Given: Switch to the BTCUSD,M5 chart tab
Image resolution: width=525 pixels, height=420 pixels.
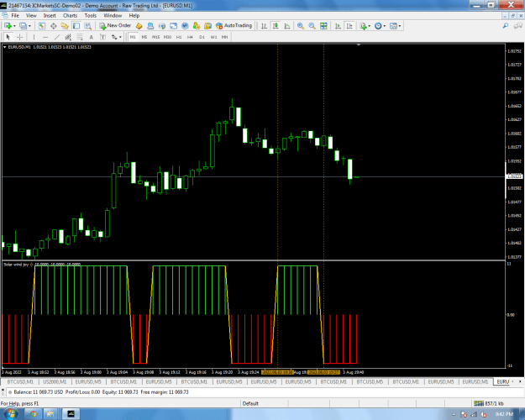Looking at the screenshot, I should [x=370, y=382].
